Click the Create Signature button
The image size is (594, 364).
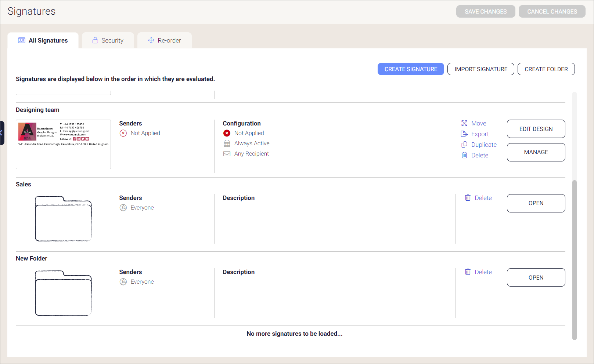[x=410, y=69]
